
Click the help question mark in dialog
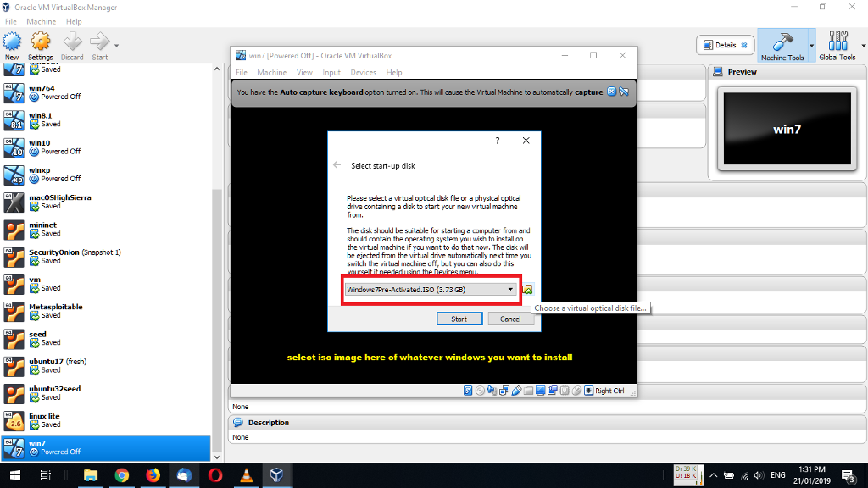pos(497,141)
